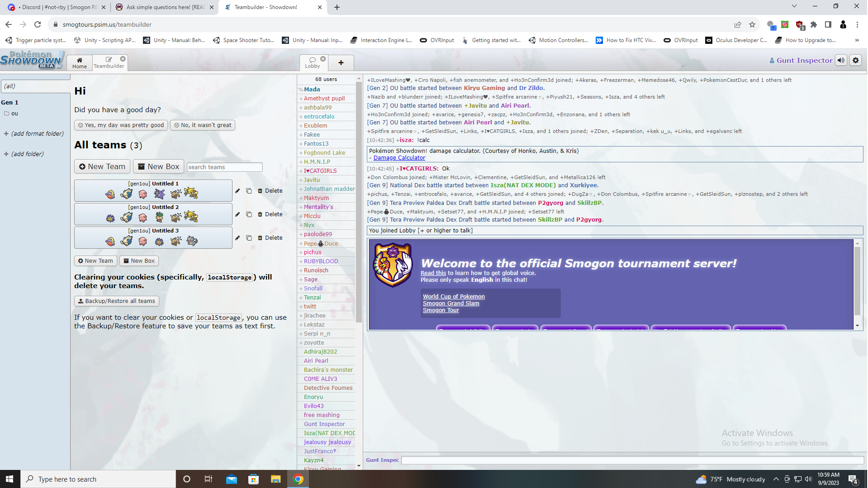Close the Lobby chat tab

(x=323, y=59)
